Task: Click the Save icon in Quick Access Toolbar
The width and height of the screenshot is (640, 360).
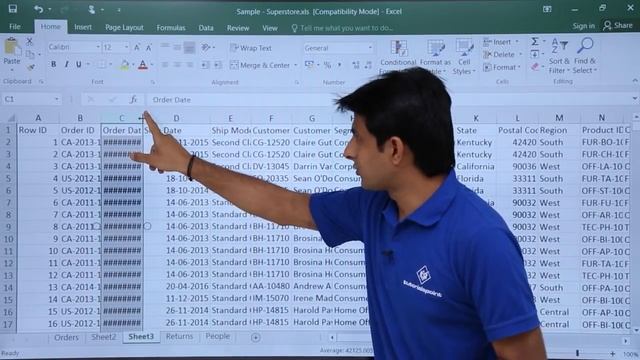Action: [x=13, y=9]
